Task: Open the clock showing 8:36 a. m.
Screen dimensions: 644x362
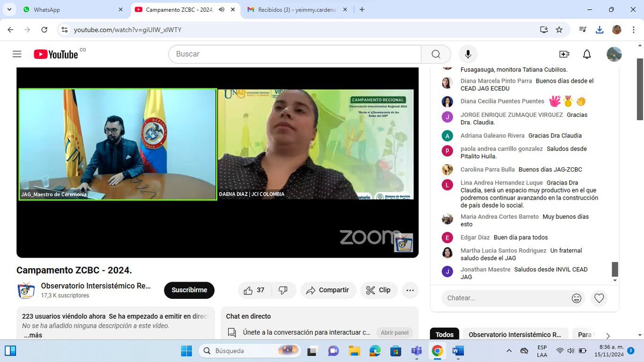Action: coord(609,351)
